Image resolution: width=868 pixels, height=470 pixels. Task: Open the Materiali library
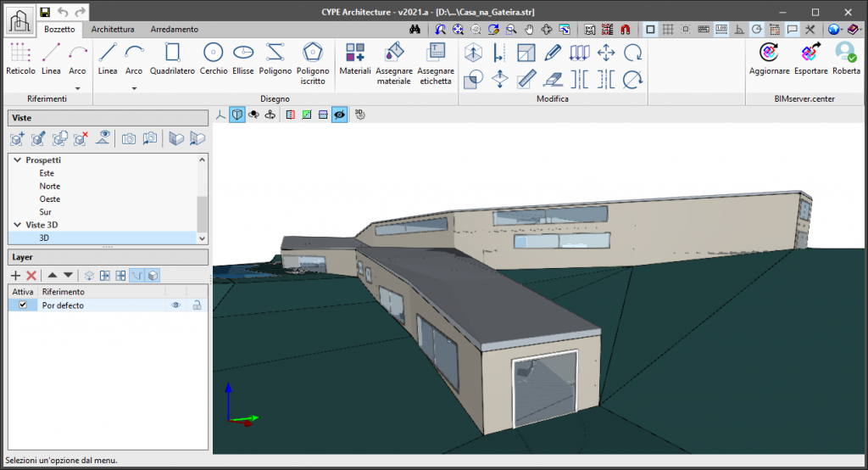(355, 59)
